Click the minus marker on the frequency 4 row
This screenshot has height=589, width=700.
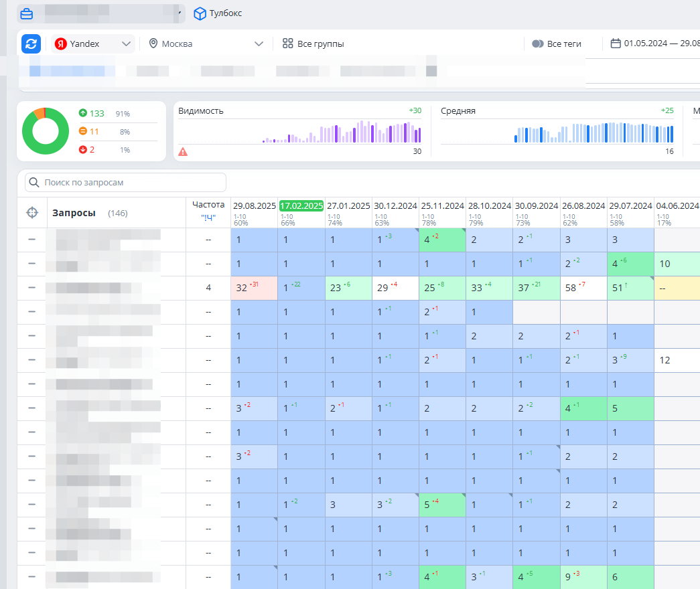[31, 288]
